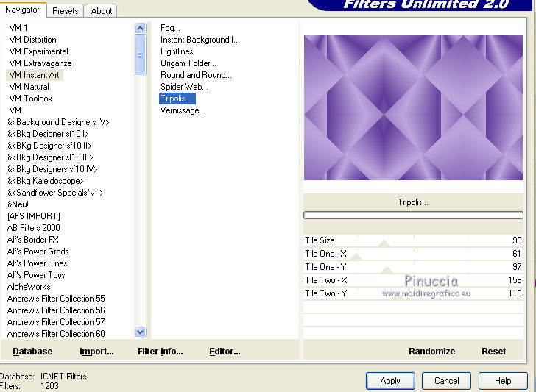This screenshot has height=392, width=536.
Task: Select &<Bkg Kaleidoscope> category
Action: (46, 181)
